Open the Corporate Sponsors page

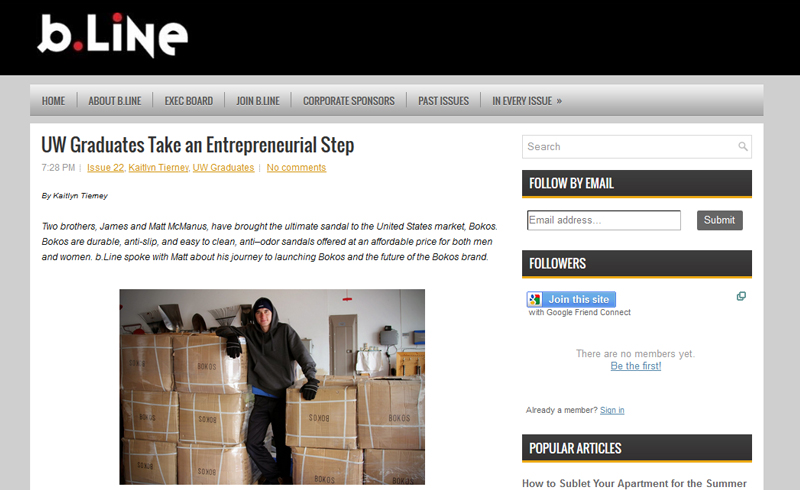pyautogui.click(x=348, y=101)
